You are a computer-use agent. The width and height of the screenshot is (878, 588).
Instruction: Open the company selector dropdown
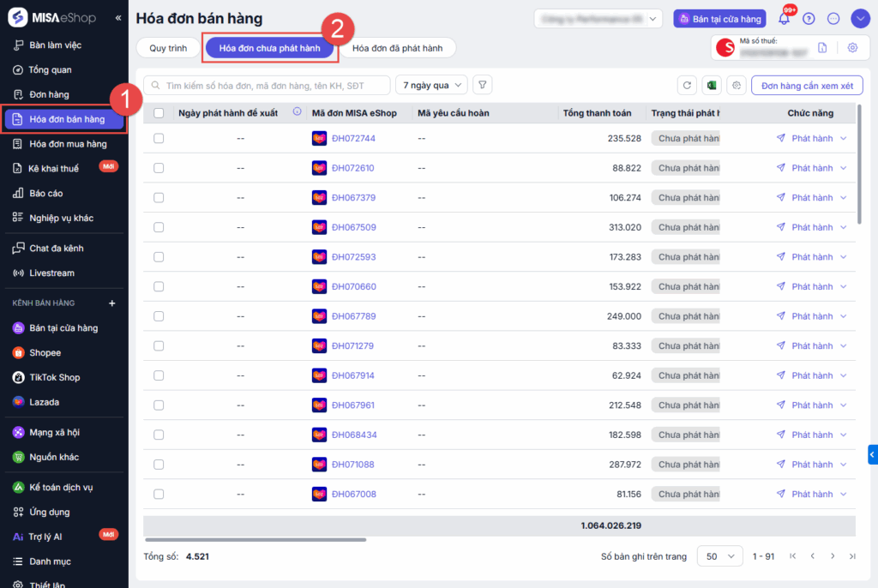(x=598, y=19)
